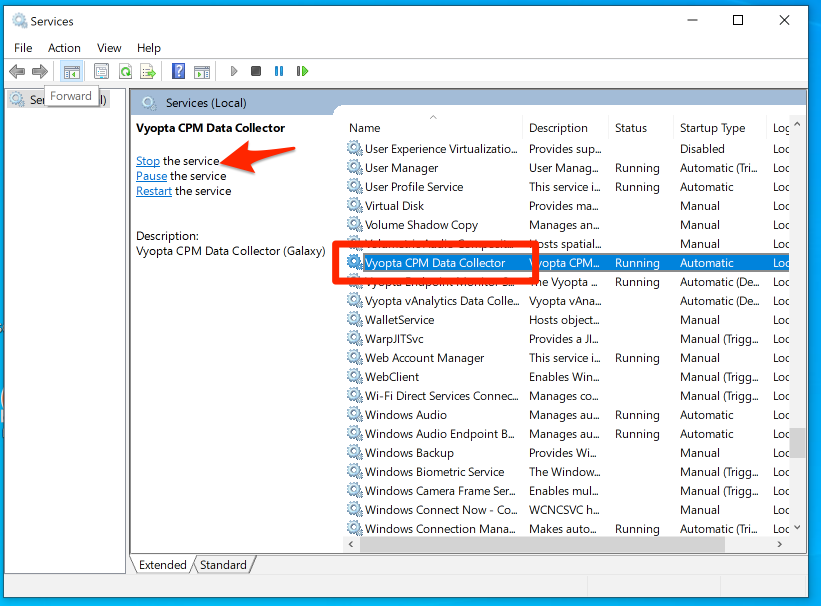Select User Experience Virtualization service
Screen dimensions: 821x606
pyautogui.click(x=568, y=149)
